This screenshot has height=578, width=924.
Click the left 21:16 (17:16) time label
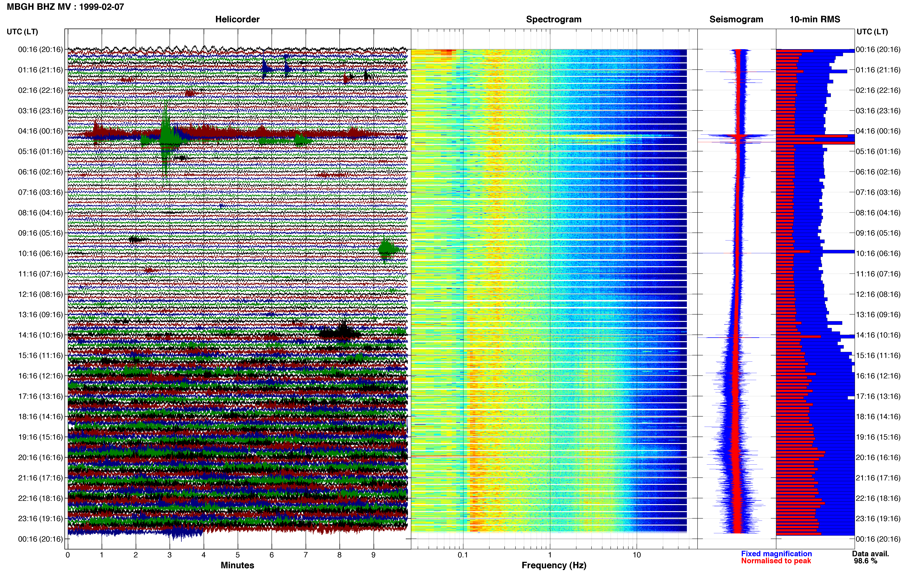(x=41, y=478)
